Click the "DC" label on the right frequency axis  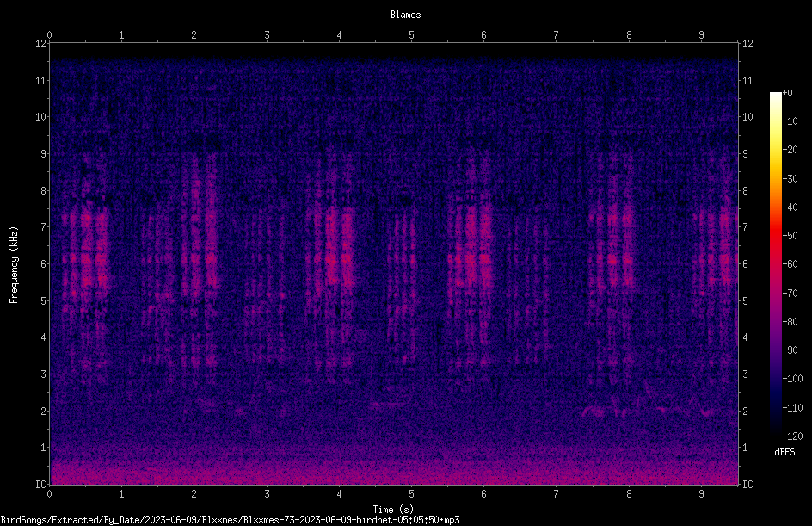coord(747,484)
